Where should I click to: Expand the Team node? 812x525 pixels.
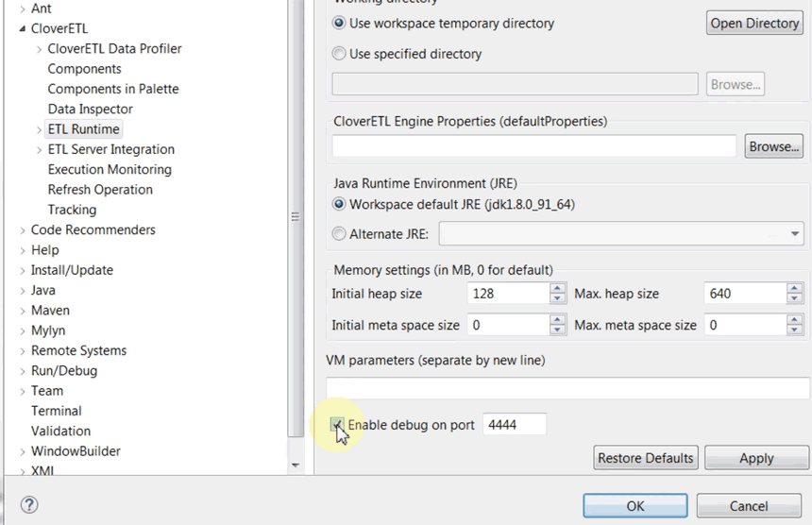point(23,392)
